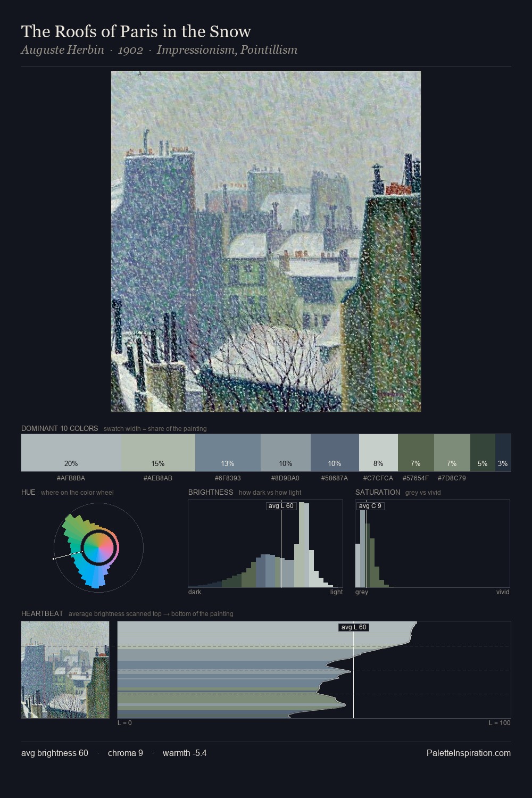Click the main painting image of Paris roofs

point(266,242)
